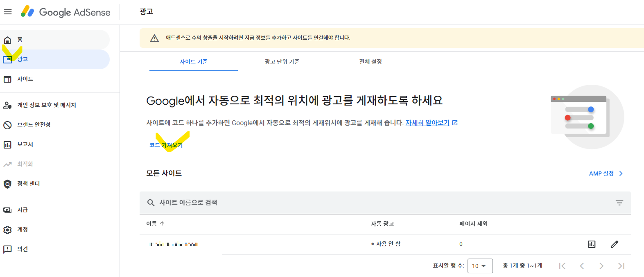Select 광고 in the sidebar menu
644x277 pixels.
[x=55, y=59]
